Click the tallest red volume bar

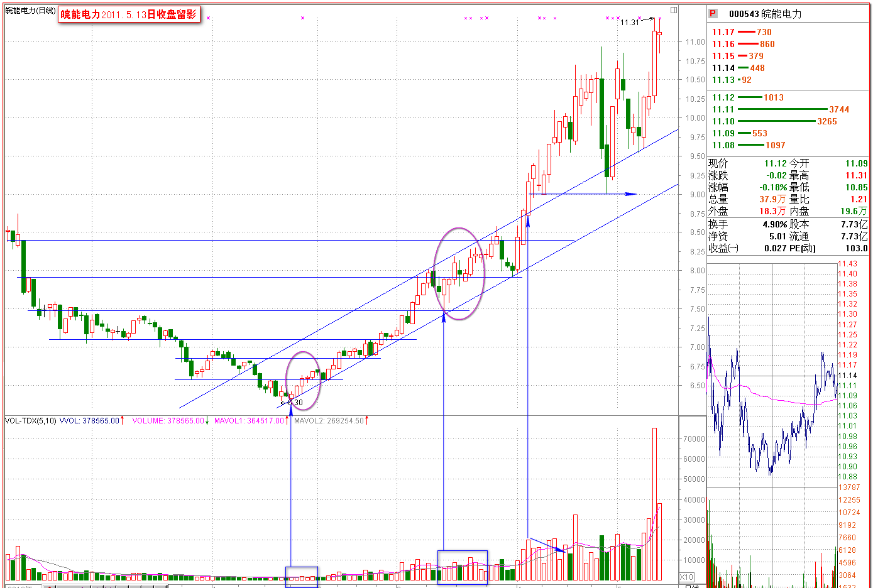click(654, 504)
